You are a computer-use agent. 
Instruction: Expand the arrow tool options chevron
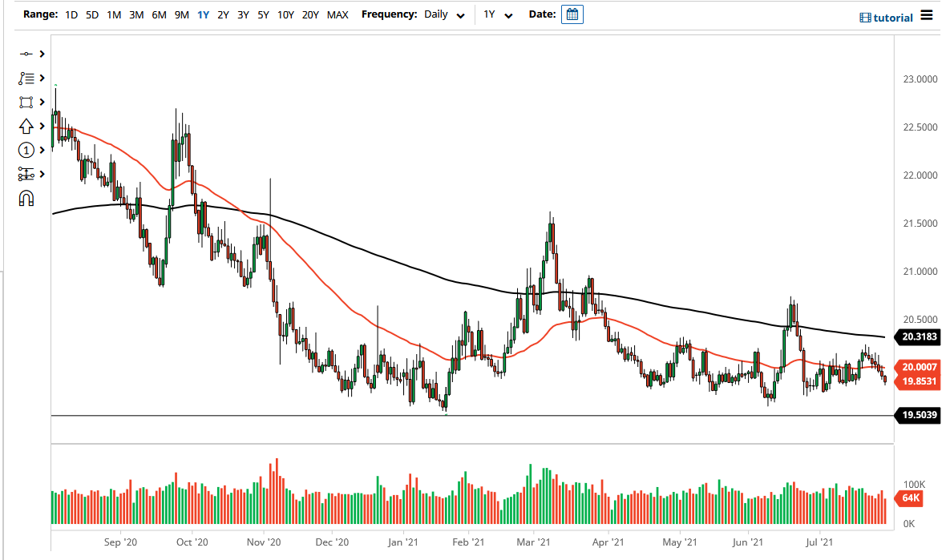click(x=42, y=126)
